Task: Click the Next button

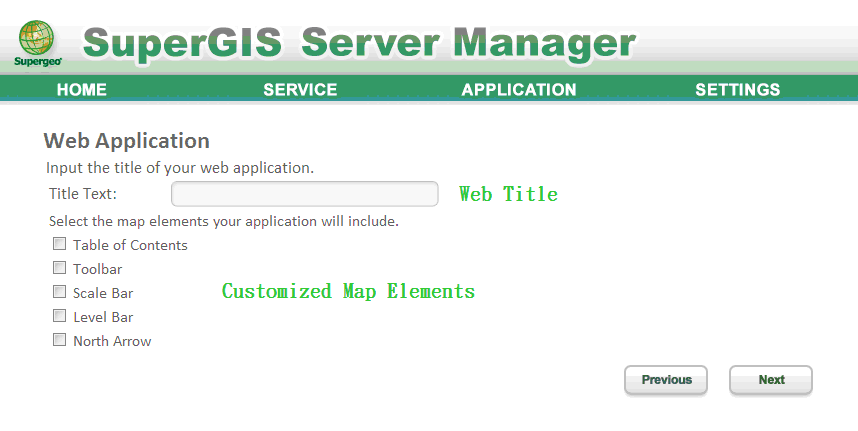Action: coord(771,380)
